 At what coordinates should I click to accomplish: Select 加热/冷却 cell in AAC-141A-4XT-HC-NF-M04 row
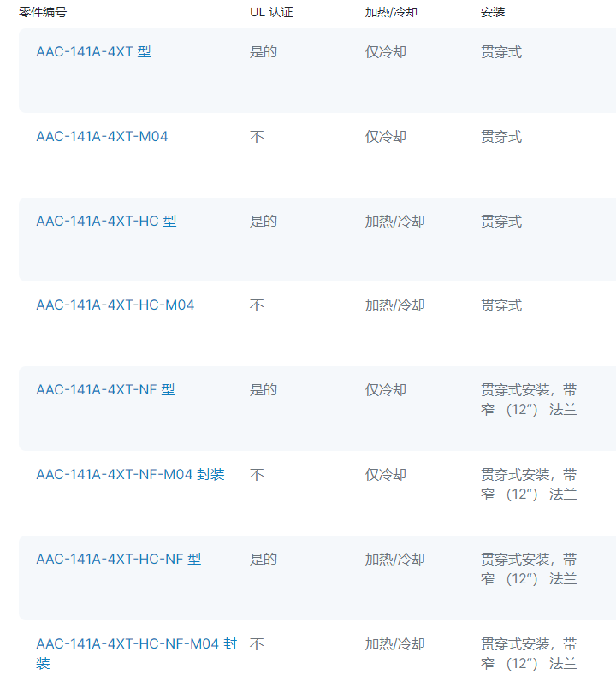pyautogui.click(x=394, y=644)
